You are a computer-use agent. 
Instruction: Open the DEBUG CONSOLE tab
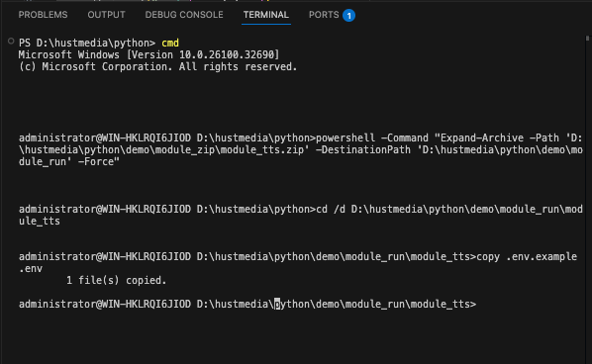click(184, 15)
